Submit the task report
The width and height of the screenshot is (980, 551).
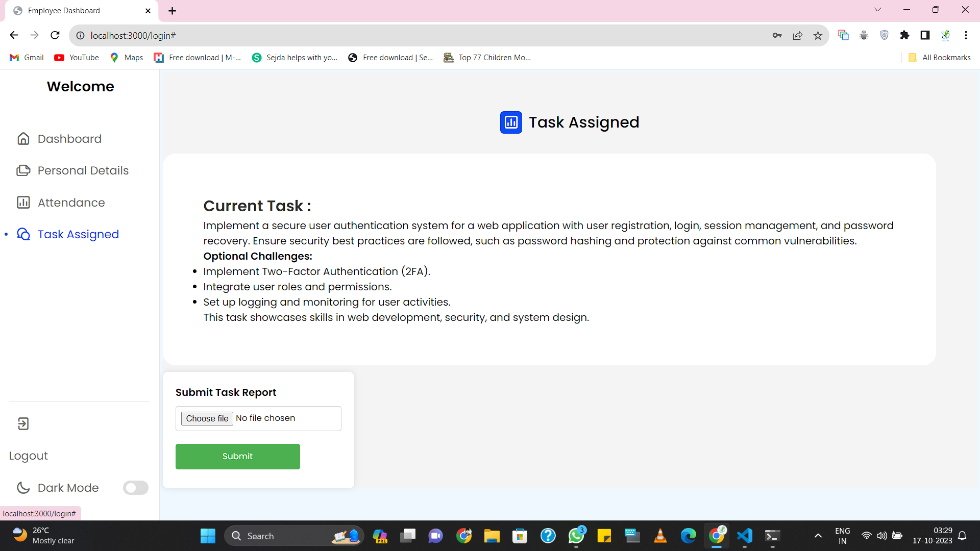pos(237,456)
